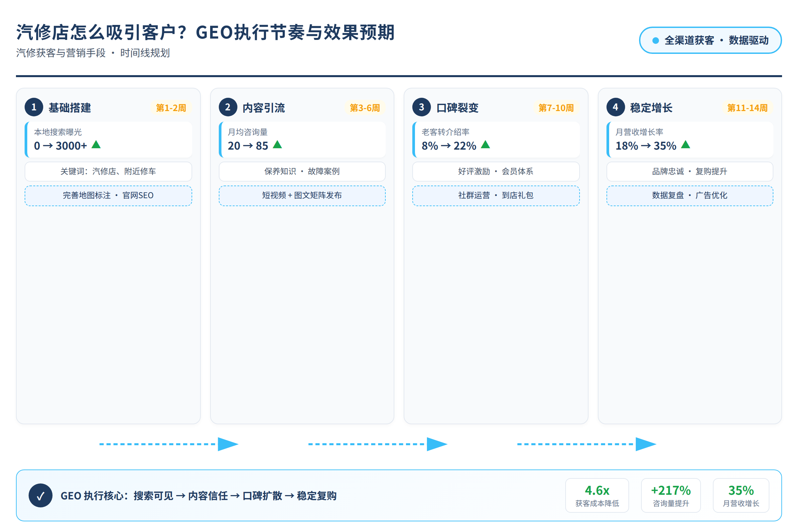
Task: Click green up triangle after 8% → 22%
Action: click(x=485, y=145)
